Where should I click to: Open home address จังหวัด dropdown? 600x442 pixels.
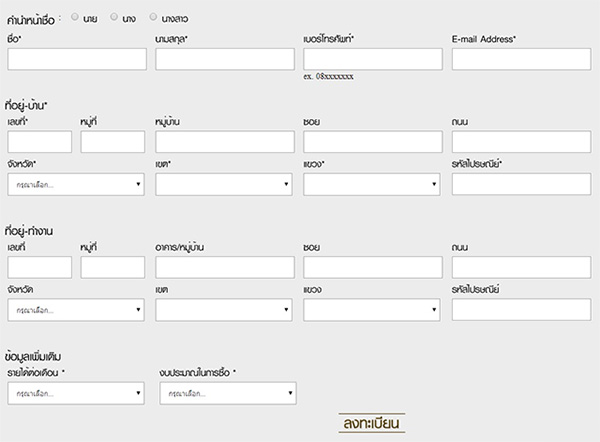pos(75,184)
